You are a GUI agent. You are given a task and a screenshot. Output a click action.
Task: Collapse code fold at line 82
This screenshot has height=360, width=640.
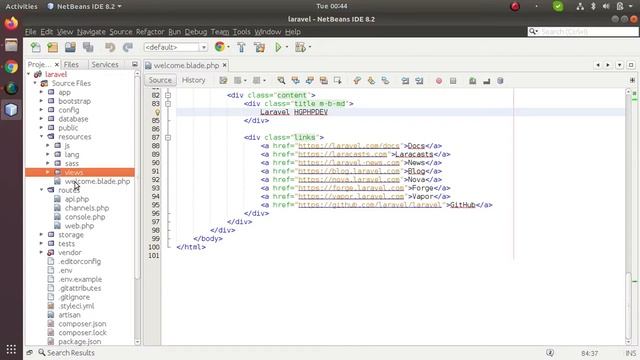(168, 95)
